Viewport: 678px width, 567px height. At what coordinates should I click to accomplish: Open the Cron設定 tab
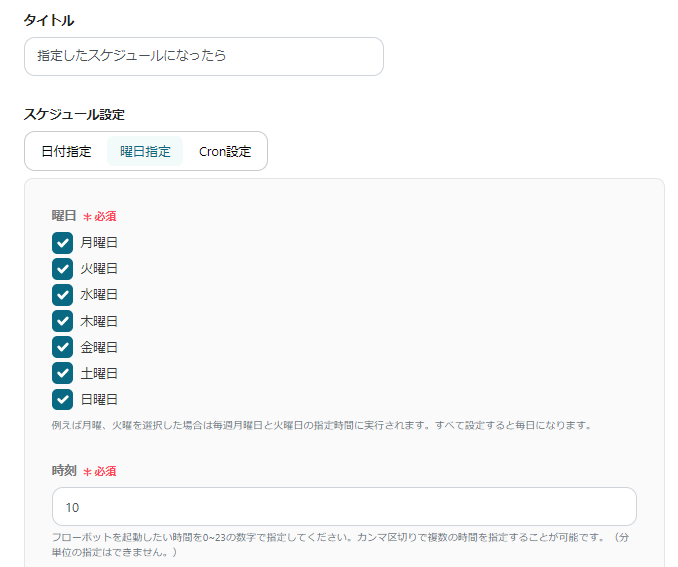click(225, 151)
